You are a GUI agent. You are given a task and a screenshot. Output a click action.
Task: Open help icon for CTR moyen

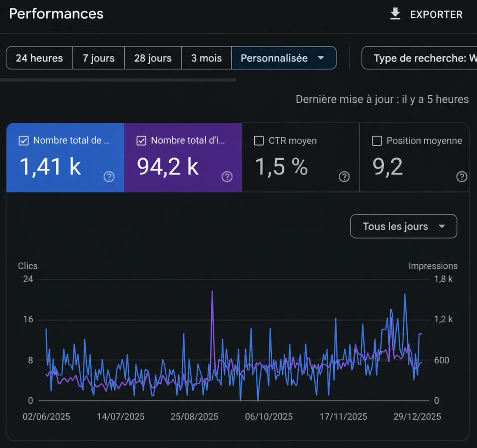(344, 177)
